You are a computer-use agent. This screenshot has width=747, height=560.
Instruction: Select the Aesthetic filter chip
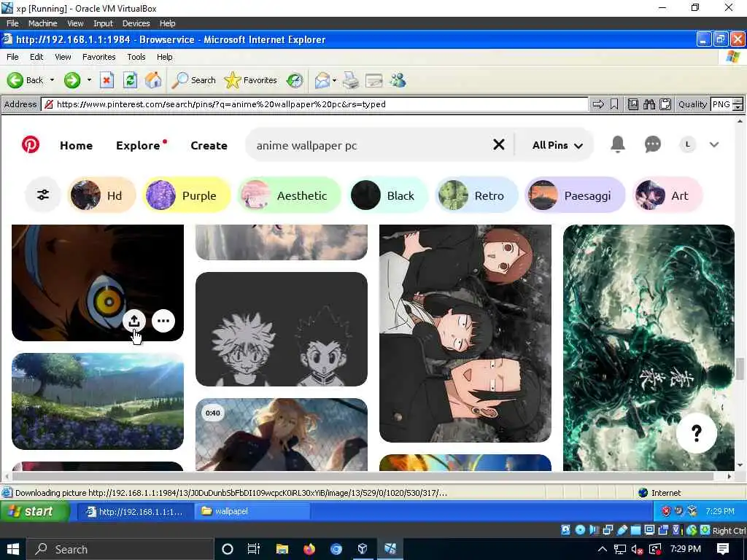pos(290,195)
